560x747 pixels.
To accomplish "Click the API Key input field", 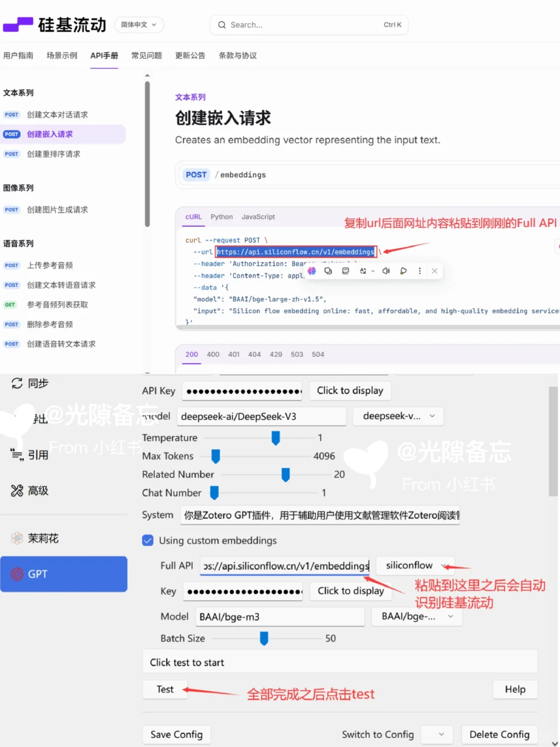I will click(242, 391).
